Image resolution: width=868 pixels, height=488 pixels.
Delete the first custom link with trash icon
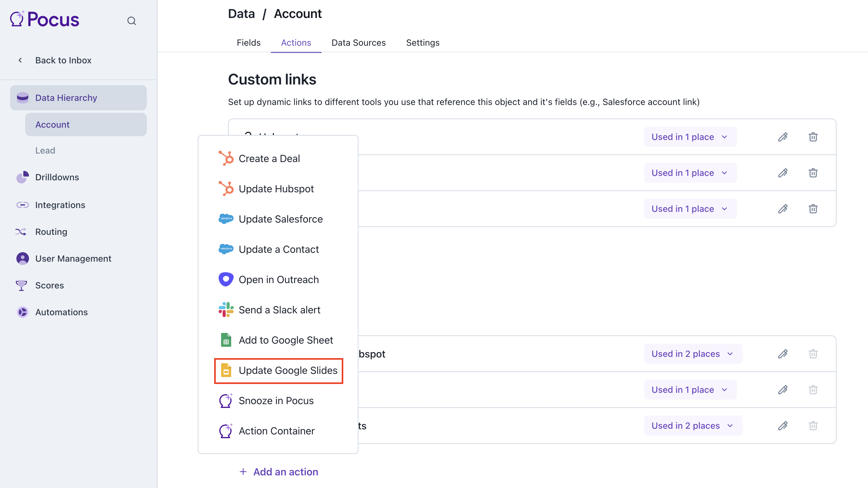813,137
